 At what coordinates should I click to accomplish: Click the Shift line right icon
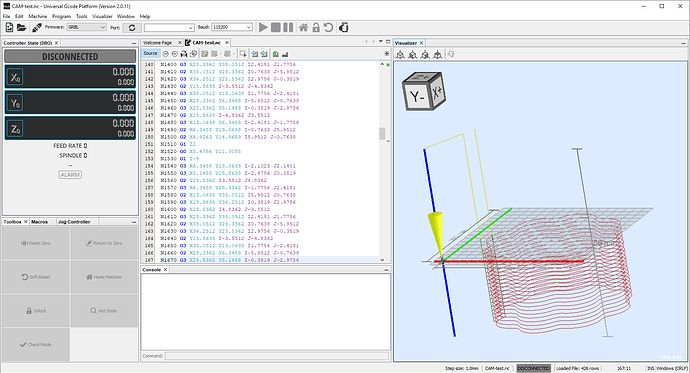coord(264,54)
